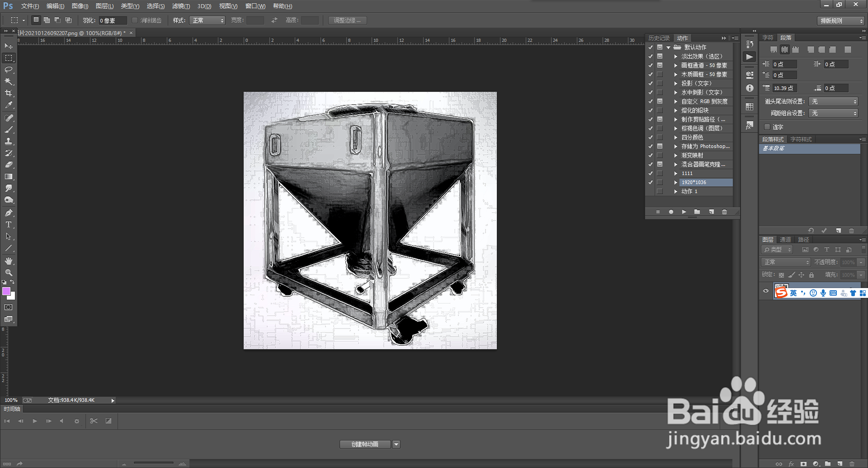Collapse the 默认动作 action set
The image size is (868, 468).
pyautogui.click(x=668, y=47)
